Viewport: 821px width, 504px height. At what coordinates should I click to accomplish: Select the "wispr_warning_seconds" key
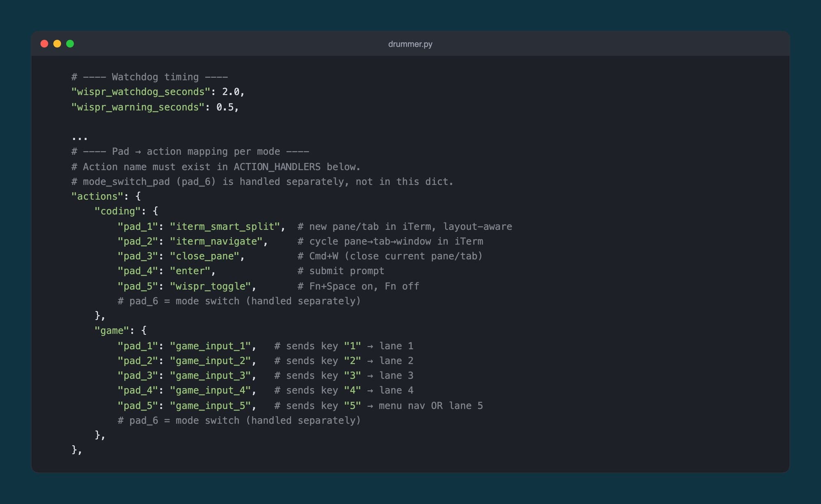138,107
